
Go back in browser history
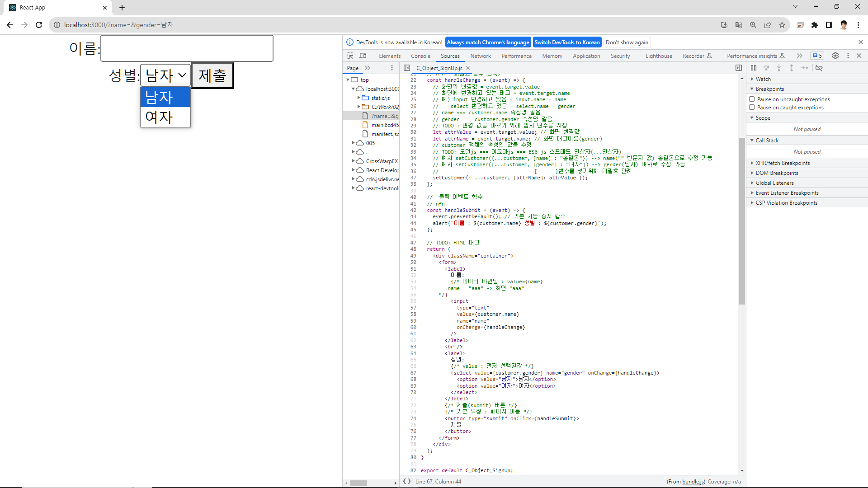pyautogui.click(x=10, y=25)
